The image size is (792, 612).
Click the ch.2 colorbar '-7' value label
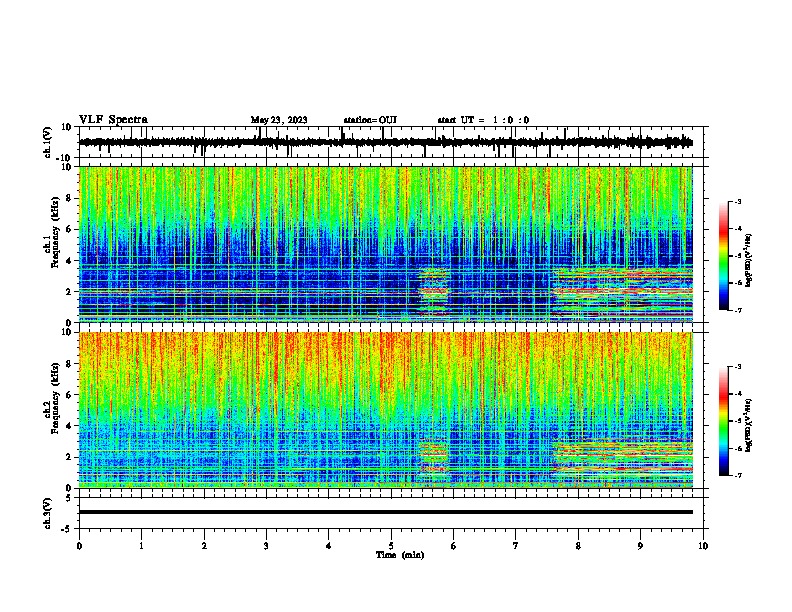click(737, 475)
